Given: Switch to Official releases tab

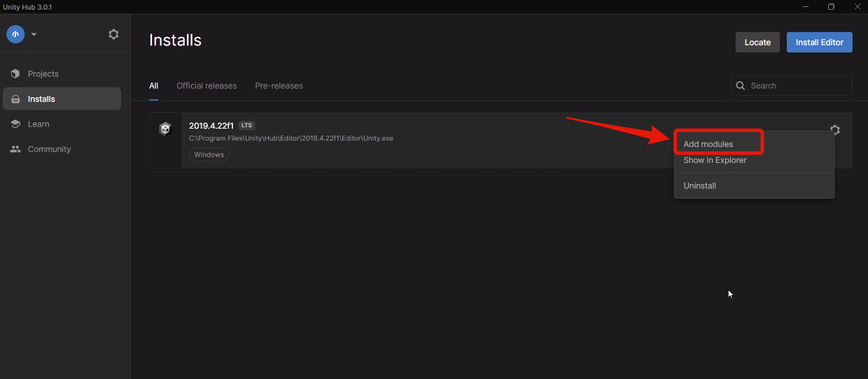Looking at the screenshot, I should [x=206, y=85].
